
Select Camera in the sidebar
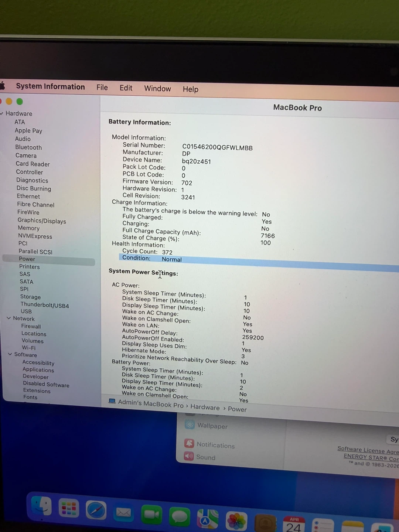pos(26,156)
